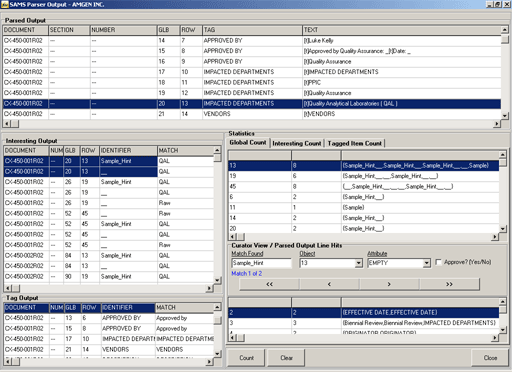Click MATCH column header in Tag Output
This screenshot has width=512, height=372.
point(184,307)
